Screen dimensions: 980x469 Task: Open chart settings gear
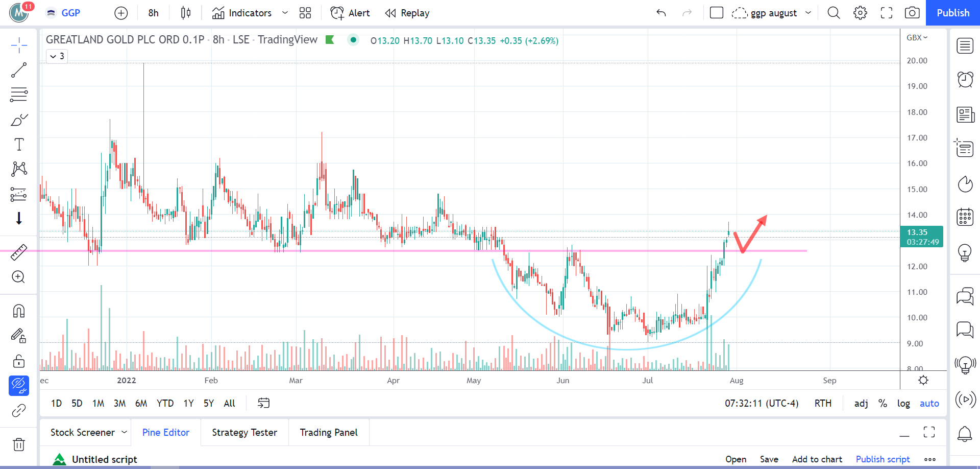[x=860, y=13]
